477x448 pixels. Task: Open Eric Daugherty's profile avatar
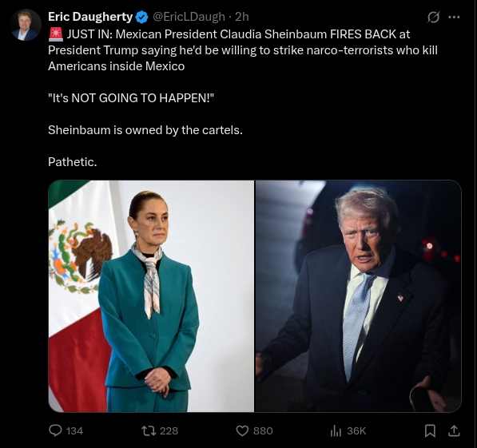(26, 25)
